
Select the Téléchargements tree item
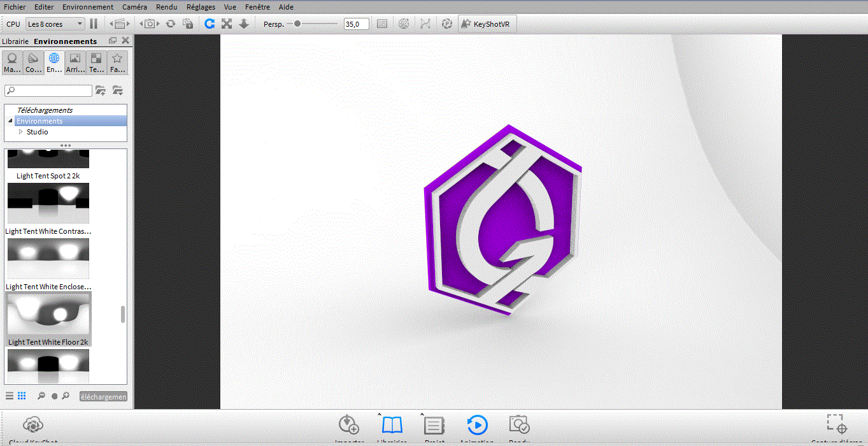(x=45, y=110)
